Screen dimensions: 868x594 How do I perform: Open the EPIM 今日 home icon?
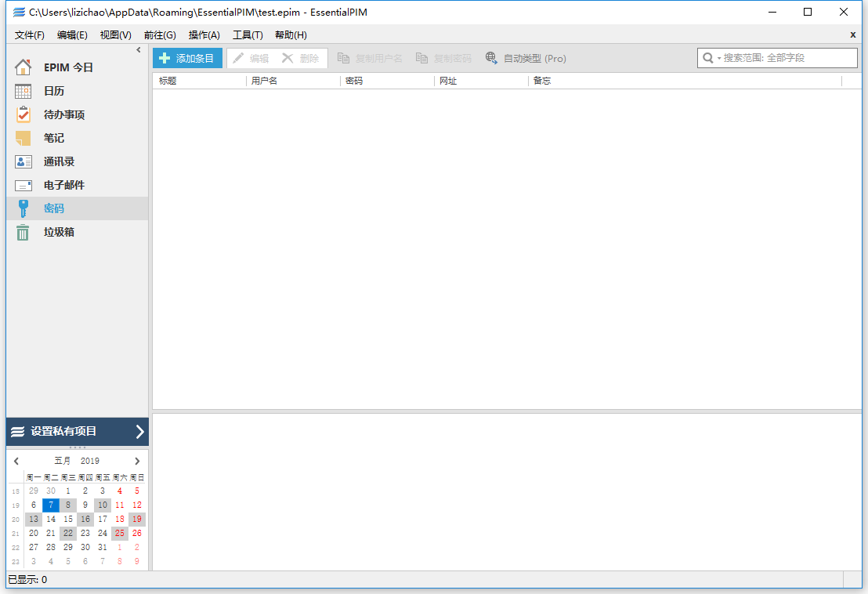[23, 67]
